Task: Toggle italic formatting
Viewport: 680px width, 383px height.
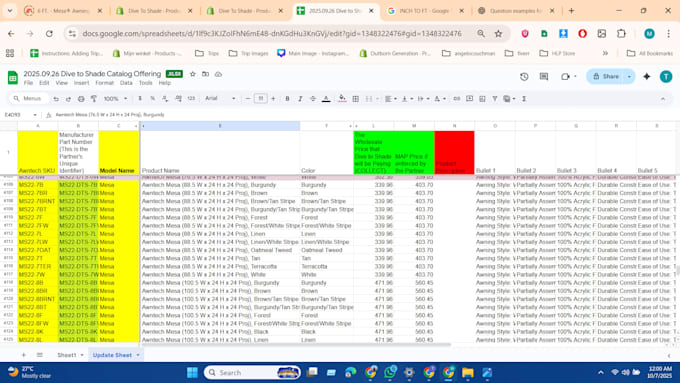Action: (300, 99)
